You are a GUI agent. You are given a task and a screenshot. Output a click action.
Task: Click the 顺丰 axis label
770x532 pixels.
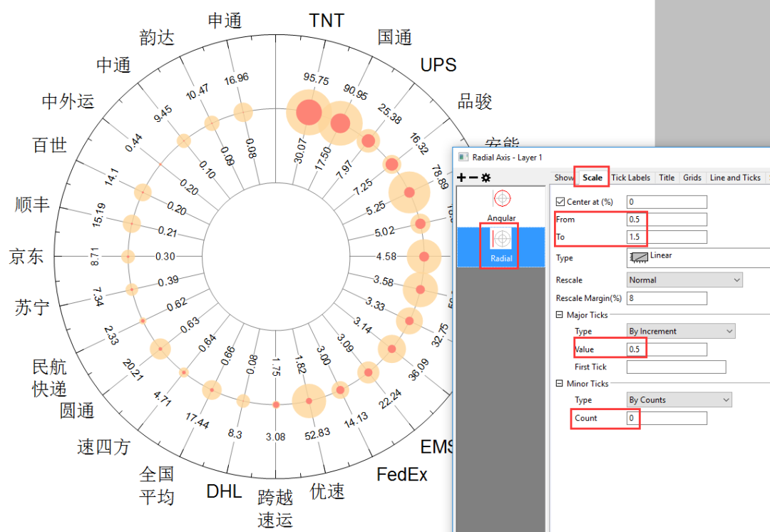[32, 204]
